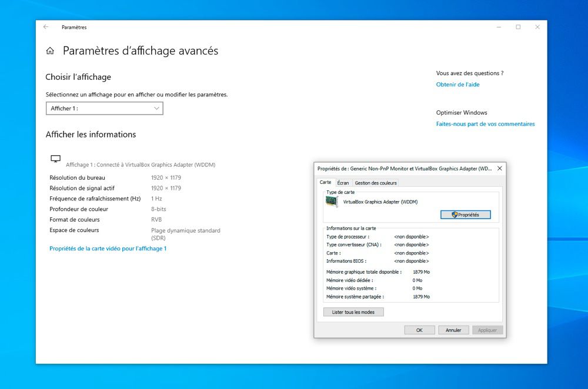Click Plage dynamique standard (SDR) value
The image size is (588, 389).
click(186, 234)
